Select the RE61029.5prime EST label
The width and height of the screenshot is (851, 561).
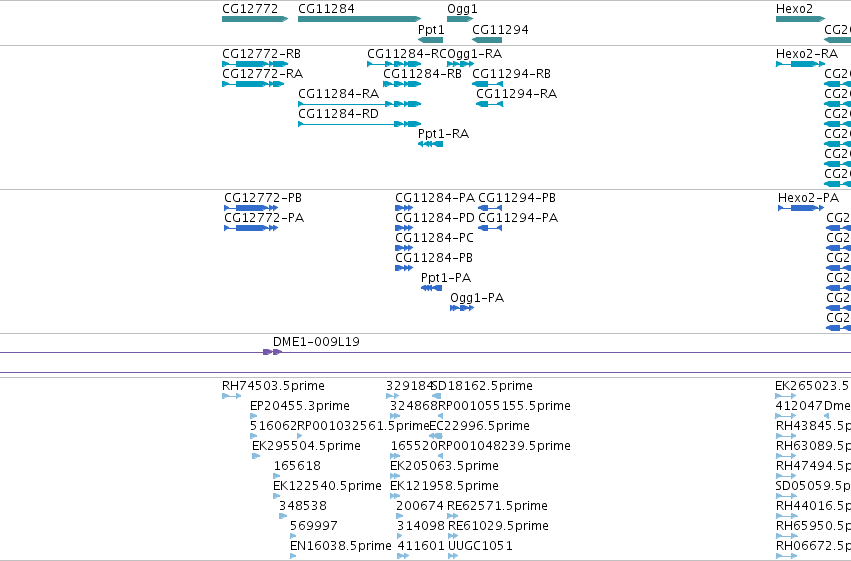click(x=498, y=526)
